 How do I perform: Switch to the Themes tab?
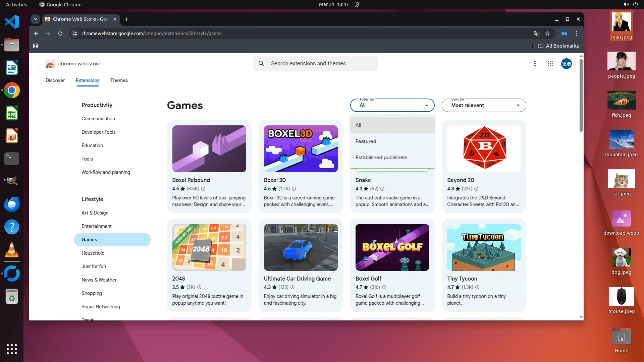tap(119, 80)
